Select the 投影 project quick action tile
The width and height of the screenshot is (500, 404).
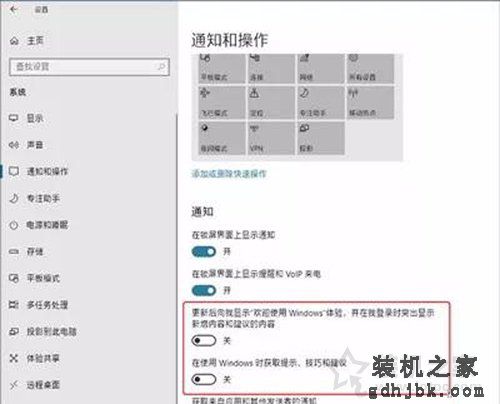[321, 138]
